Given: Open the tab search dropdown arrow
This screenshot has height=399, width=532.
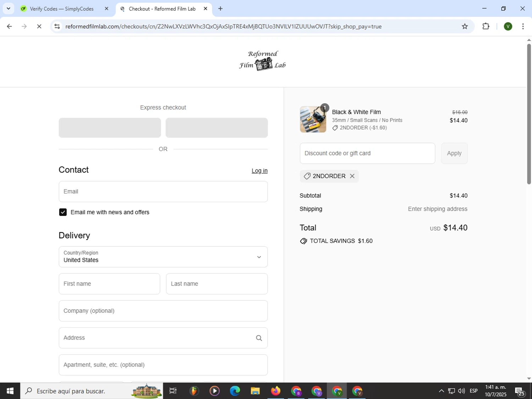Looking at the screenshot, I should coord(8,9).
